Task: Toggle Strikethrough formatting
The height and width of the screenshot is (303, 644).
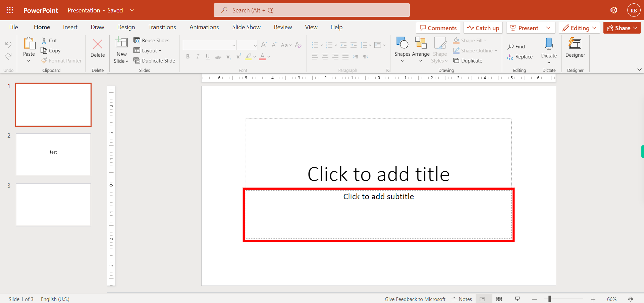Action: [218, 57]
